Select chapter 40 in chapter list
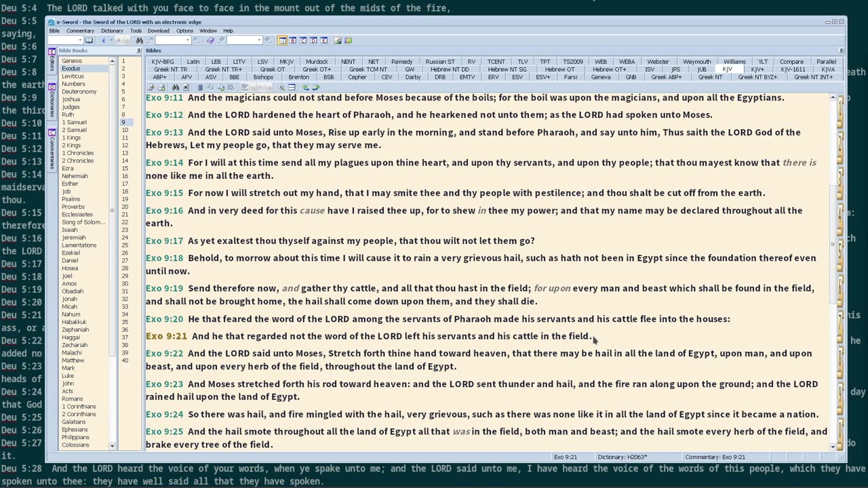Viewport: 868px width, 488px height. click(125, 361)
